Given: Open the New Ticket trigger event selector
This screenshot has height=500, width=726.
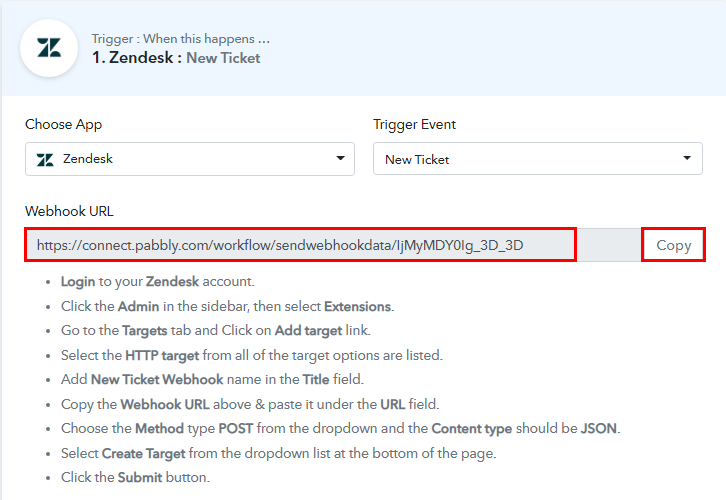Looking at the screenshot, I should 538,159.
